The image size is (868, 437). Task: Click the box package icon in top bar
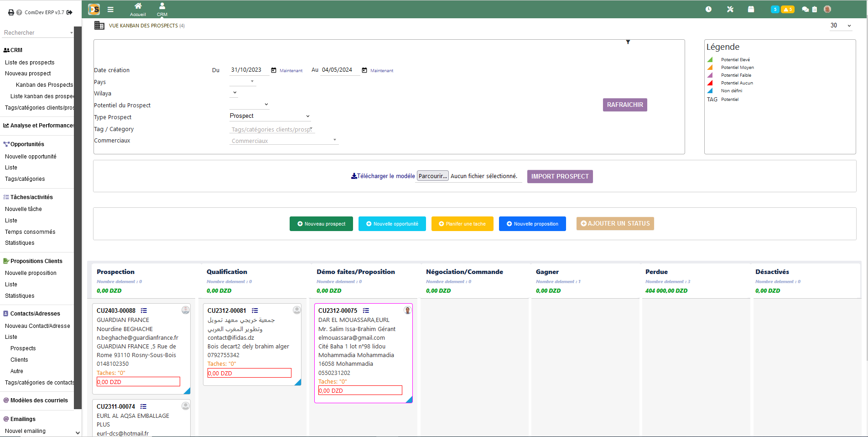751,9
